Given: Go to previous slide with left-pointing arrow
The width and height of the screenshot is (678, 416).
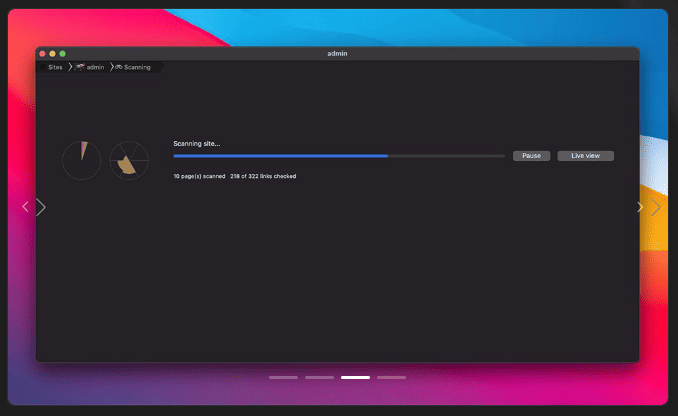Looking at the screenshot, I should pyautogui.click(x=25, y=207).
